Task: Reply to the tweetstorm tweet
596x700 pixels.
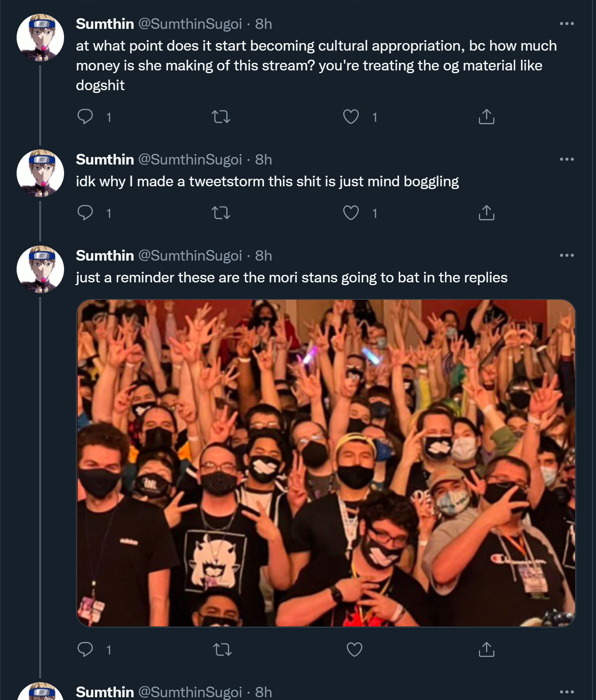Action: 85,213
